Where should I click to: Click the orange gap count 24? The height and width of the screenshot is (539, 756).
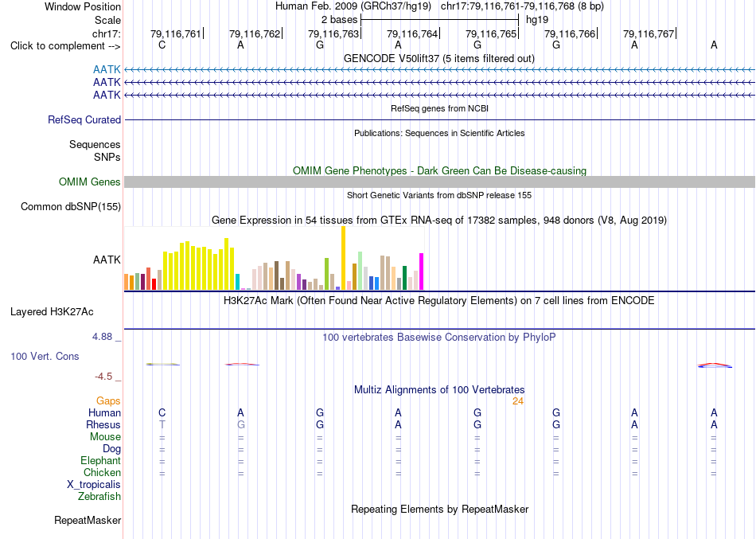click(x=518, y=401)
